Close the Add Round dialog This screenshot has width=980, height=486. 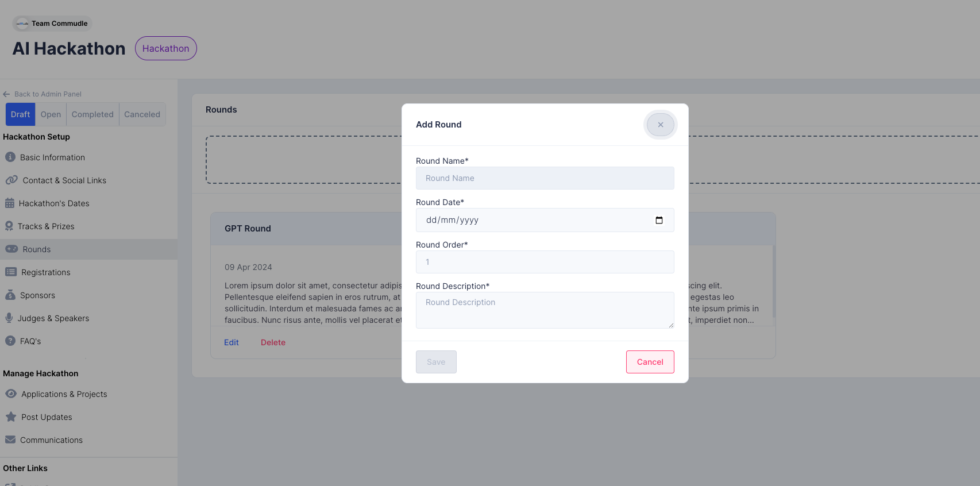(660, 125)
